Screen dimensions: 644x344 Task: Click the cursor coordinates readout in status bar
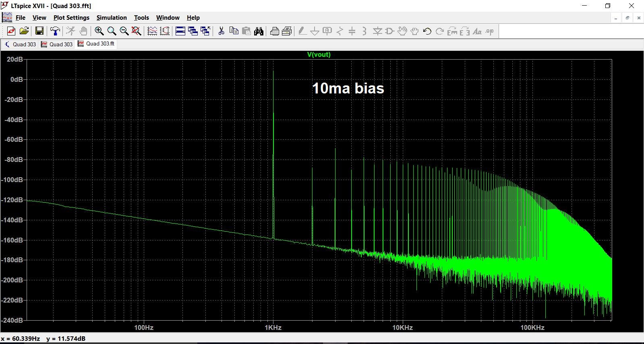click(x=43, y=338)
